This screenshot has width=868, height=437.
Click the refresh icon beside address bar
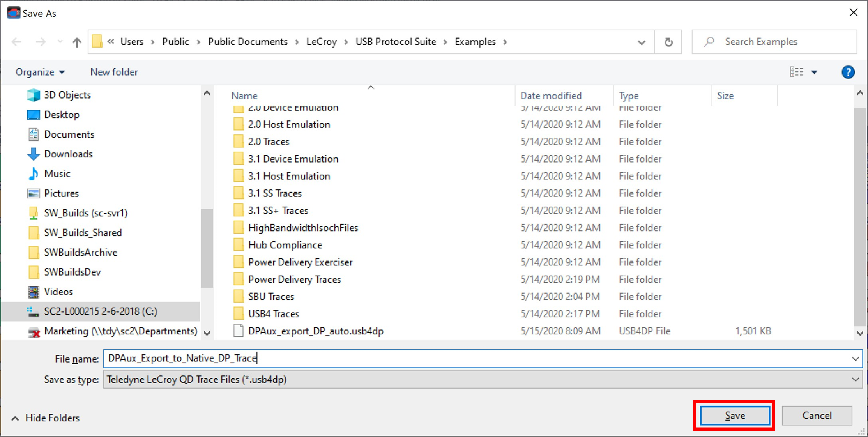point(668,42)
